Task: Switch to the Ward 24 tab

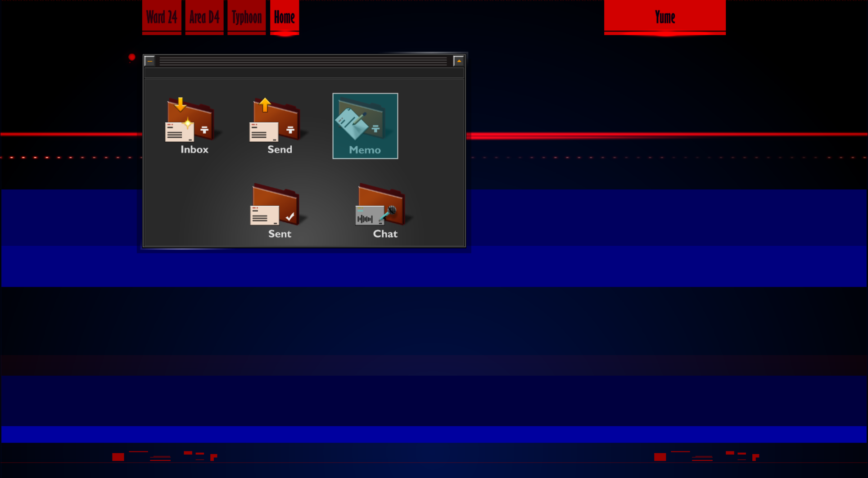Action: pos(162,17)
